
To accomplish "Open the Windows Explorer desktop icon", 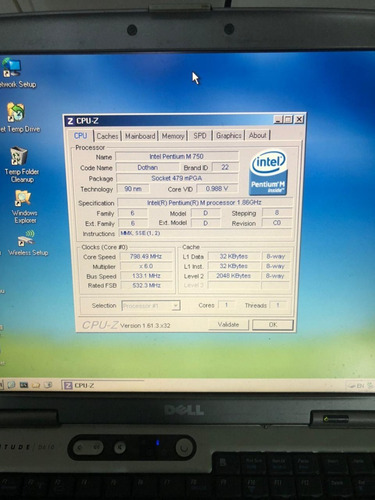I will click(23, 198).
